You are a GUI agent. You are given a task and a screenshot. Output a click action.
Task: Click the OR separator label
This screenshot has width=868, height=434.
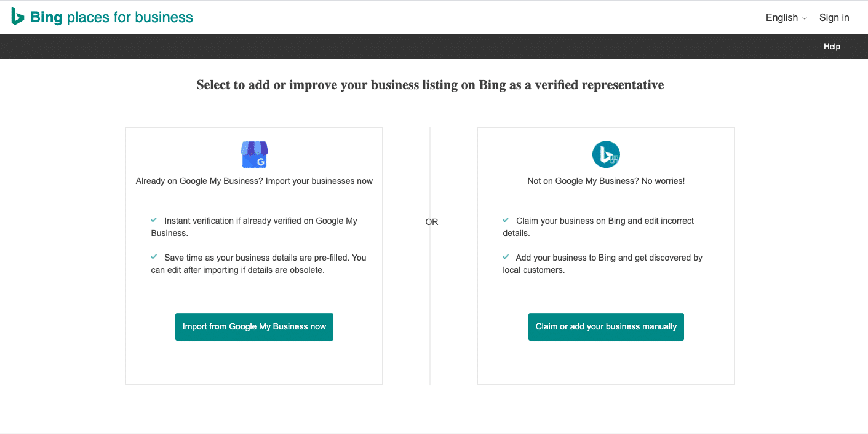[432, 222]
